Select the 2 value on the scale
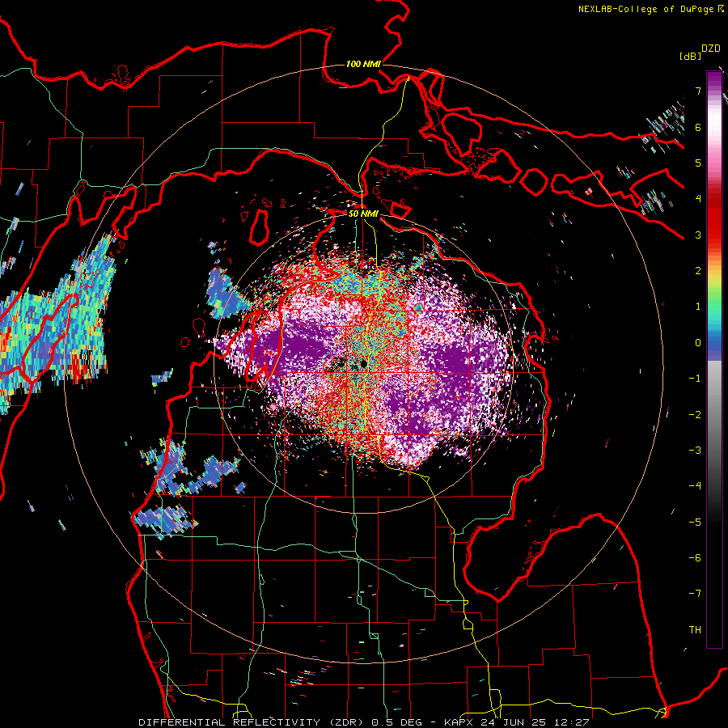 click(698, 271)
